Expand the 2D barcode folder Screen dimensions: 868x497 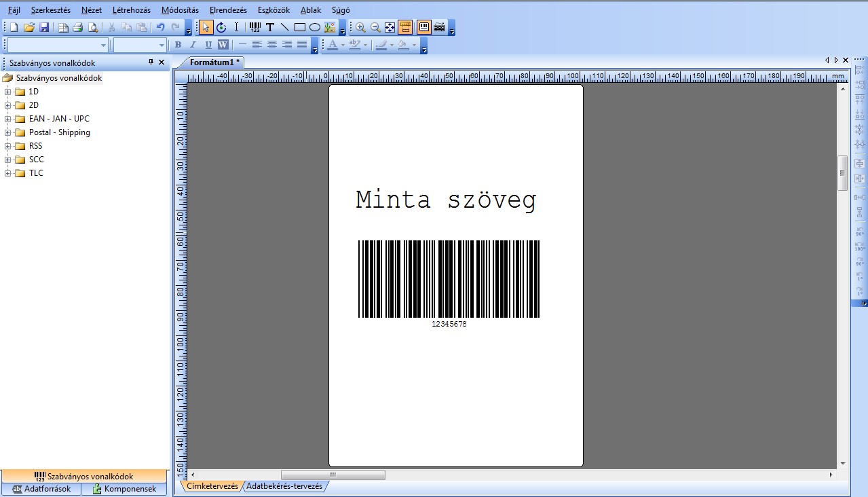(x=8, y=105)
